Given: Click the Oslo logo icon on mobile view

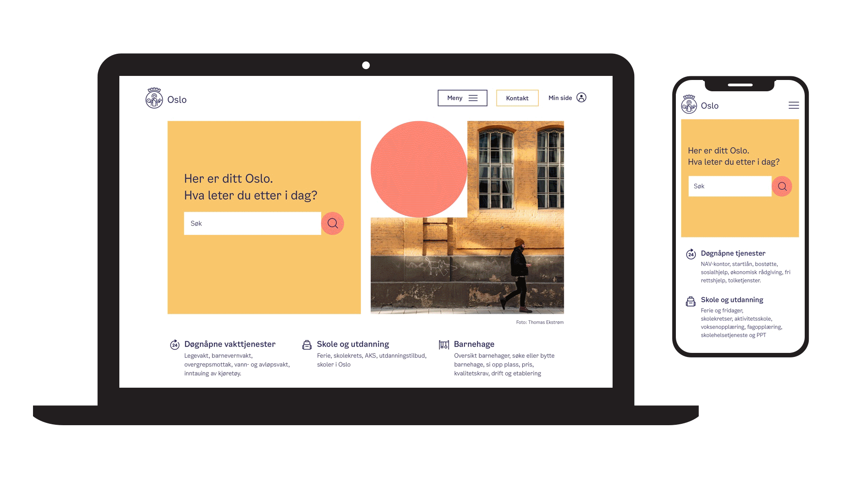Looking at the screenshot, I should pos(690,105).
